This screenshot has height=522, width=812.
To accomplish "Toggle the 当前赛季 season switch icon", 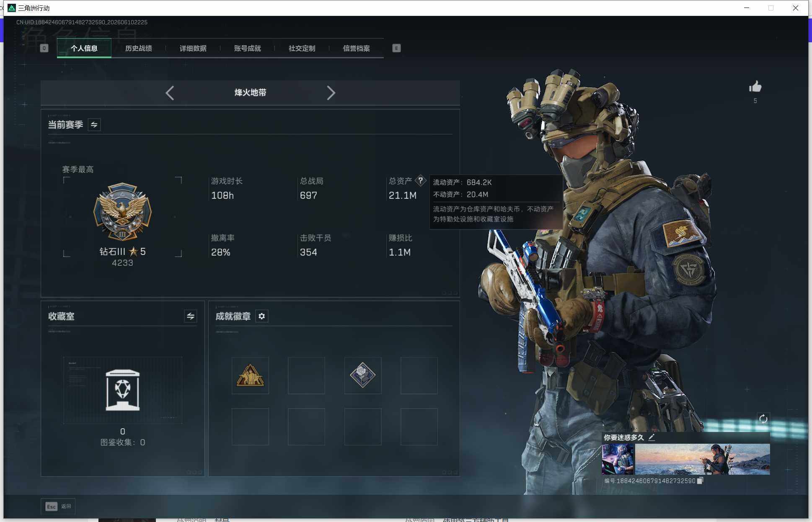I will [x=94, y=125].
